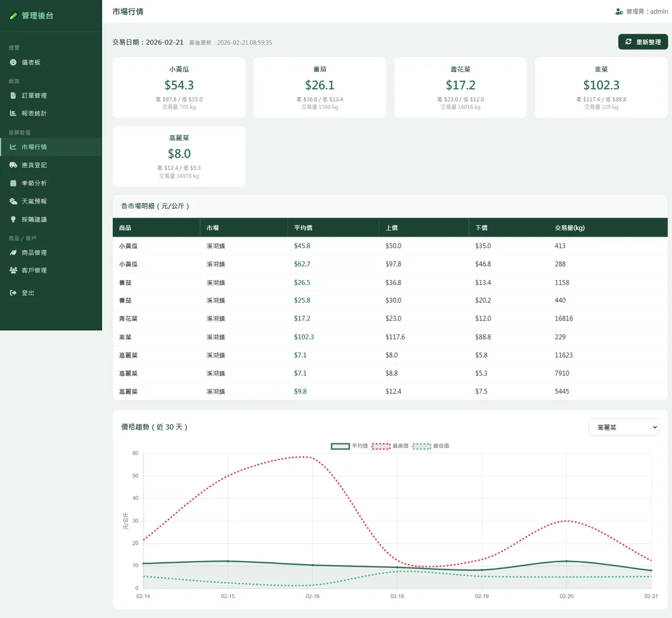Click the 管理員：admin label
672x618 pixels.
[x=647, y=12]
